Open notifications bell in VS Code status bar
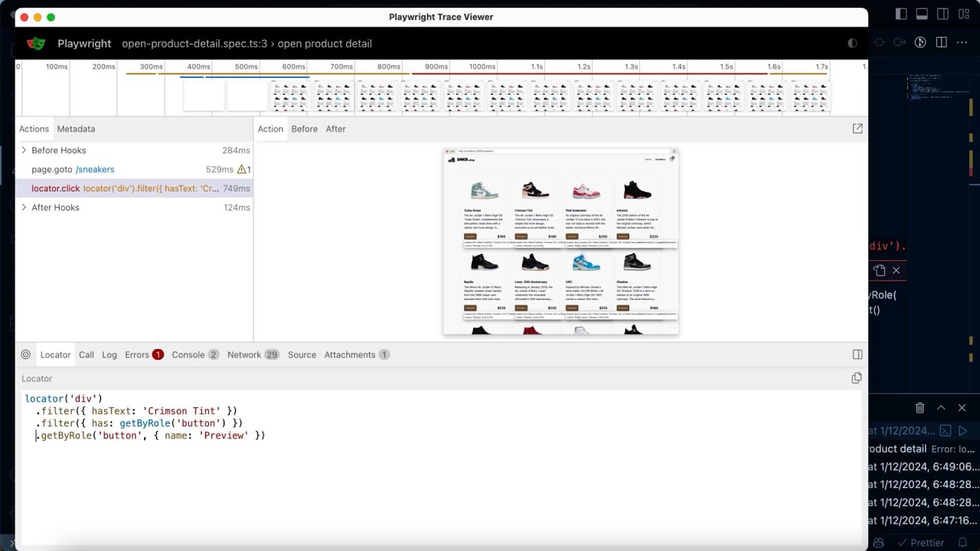The height and width of the screenshot is (551, 980). (963, 543)
